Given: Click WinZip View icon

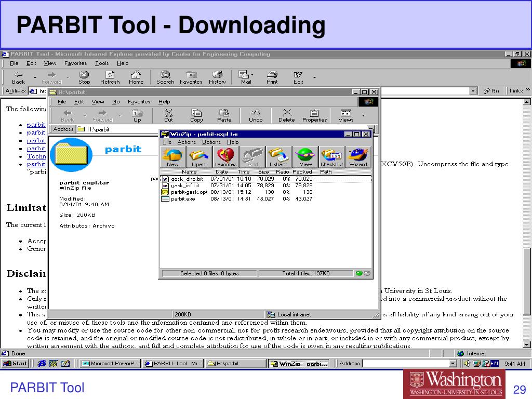Looking at the screenshot, I should coord(305,157).
